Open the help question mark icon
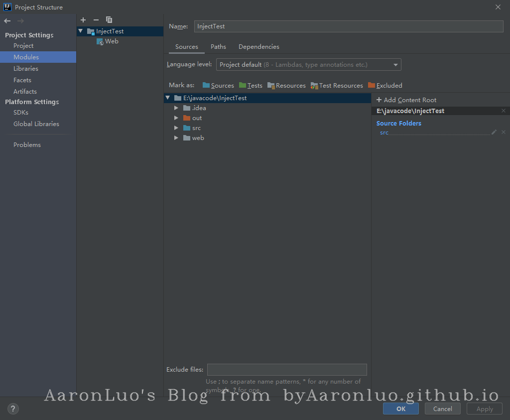 coord(13,409)
